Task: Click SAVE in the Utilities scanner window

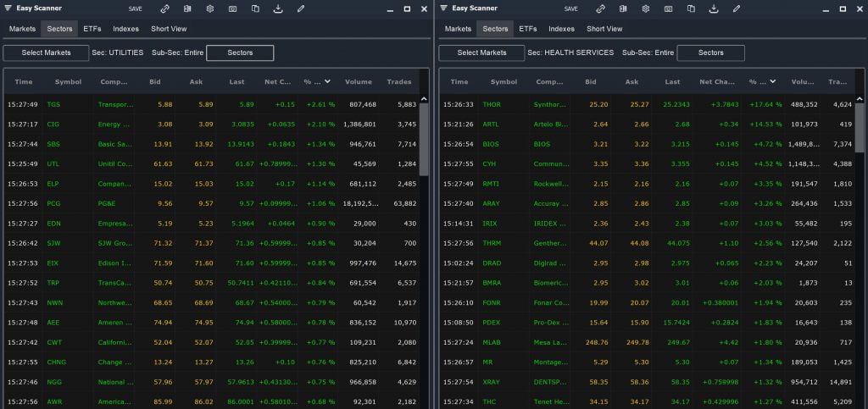Action: 135,8
